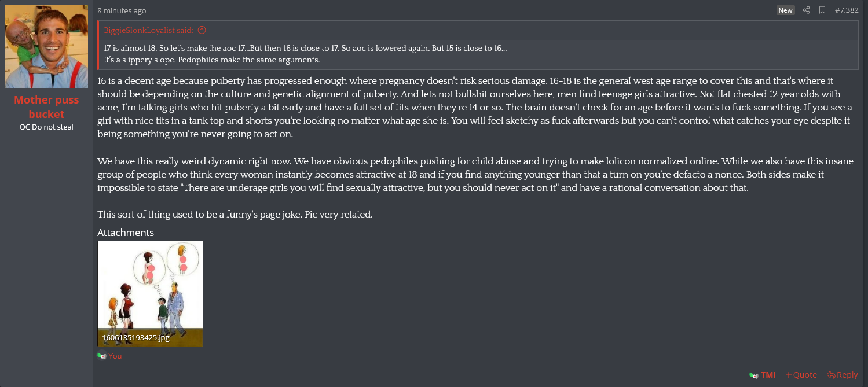Expand the quoted BiggieSlonkLoyalist message block
Screen dimensions: 868x387
click(478, 54)
